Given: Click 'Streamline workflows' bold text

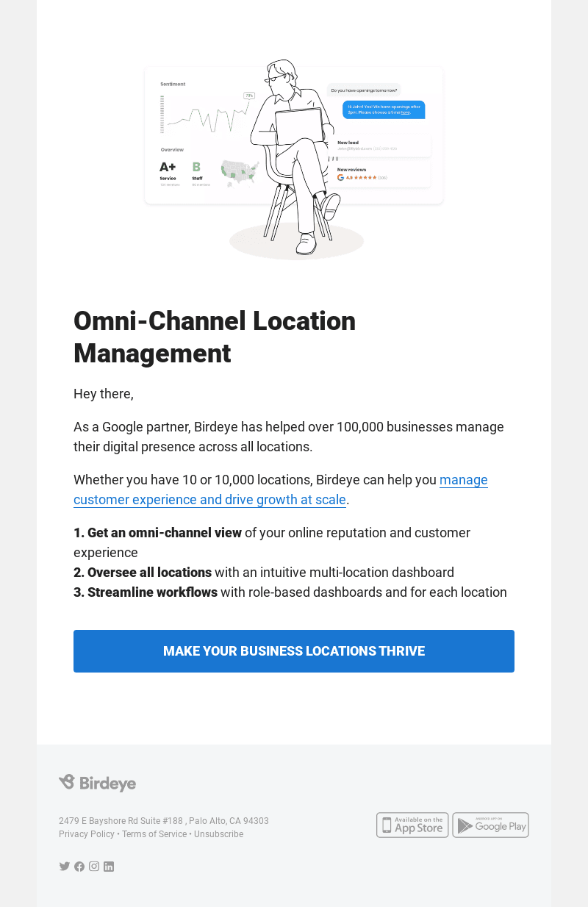Looking at the screenshot, I should [146, 592].
